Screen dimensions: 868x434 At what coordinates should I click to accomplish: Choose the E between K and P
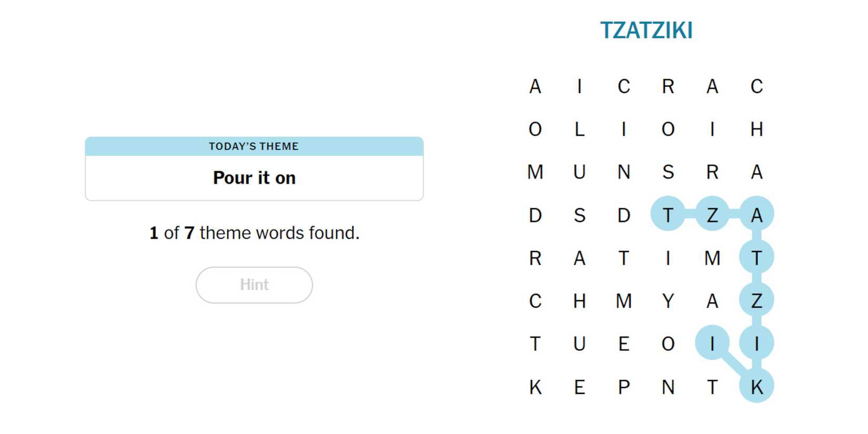tap(580, 387)
